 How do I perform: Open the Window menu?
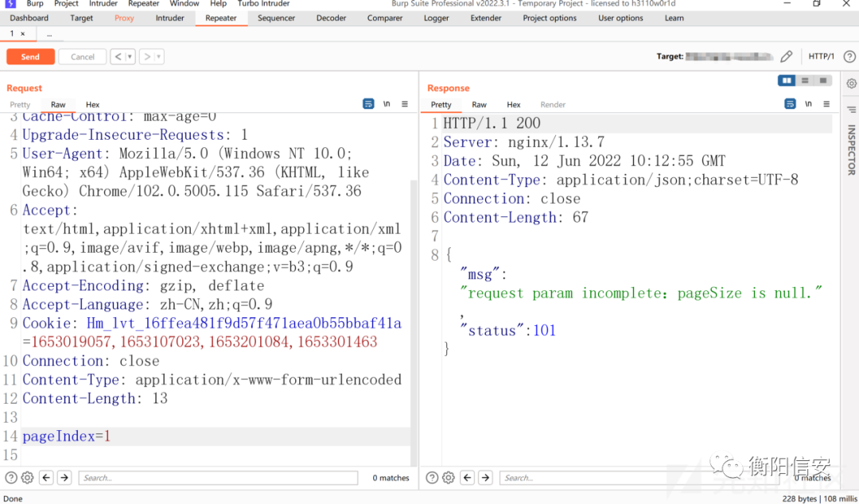coord(184,4)
